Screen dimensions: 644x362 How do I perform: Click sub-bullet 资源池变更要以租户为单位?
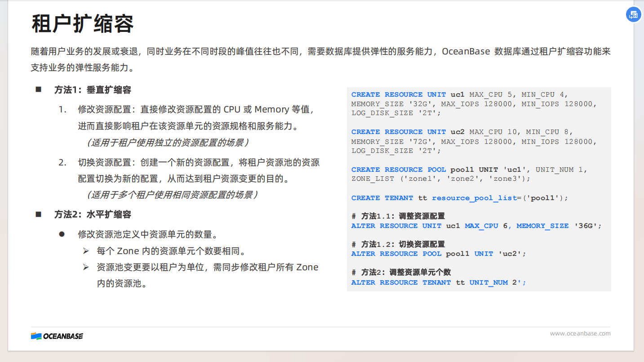pyautogui.click(x=208, y=267)
